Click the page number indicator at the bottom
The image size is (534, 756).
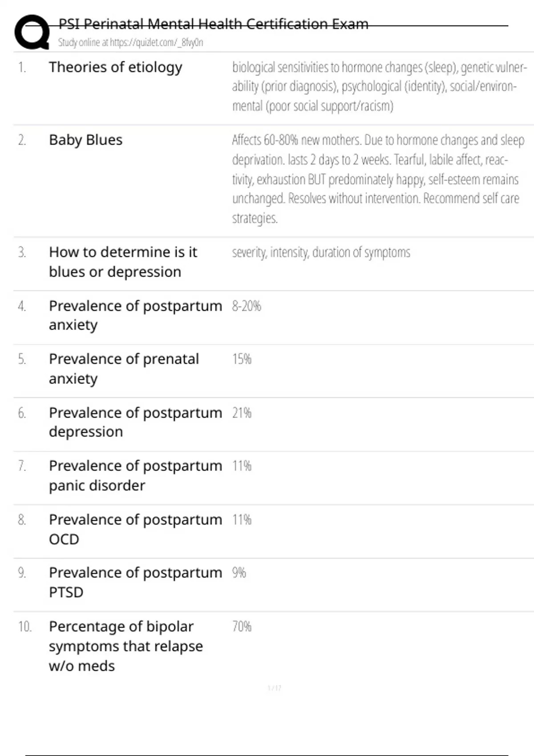pos(274,688)
